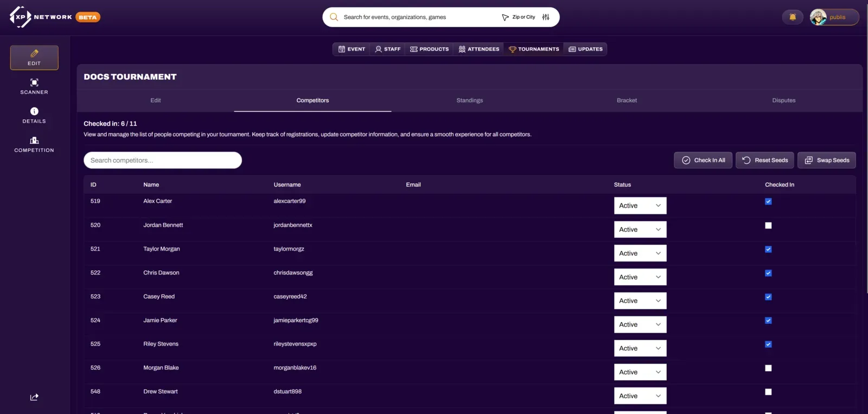
Task: Open the publis user profile avatar
Action: [x=818, y=17]
